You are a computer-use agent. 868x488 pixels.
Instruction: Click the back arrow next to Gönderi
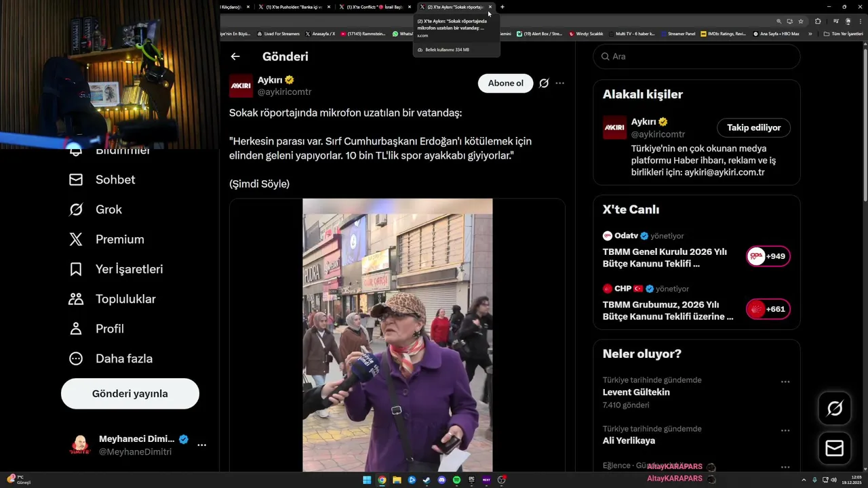tap(235, 57)
